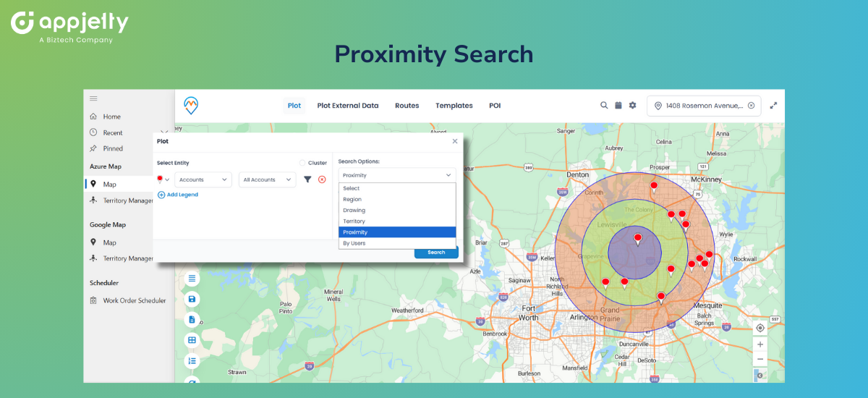Click the Add Legend link

(x=177, y=195)
